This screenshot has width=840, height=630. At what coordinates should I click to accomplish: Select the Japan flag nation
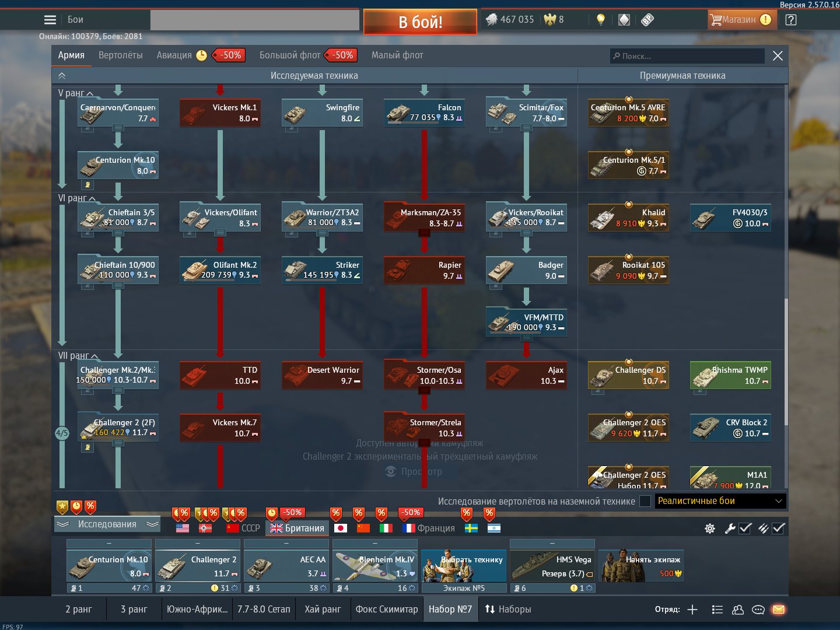[341, 528]
